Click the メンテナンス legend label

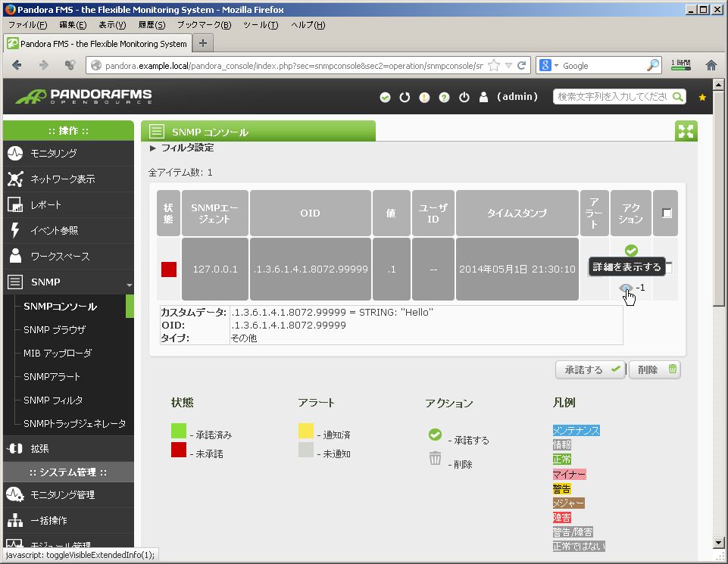coord(576,431)
